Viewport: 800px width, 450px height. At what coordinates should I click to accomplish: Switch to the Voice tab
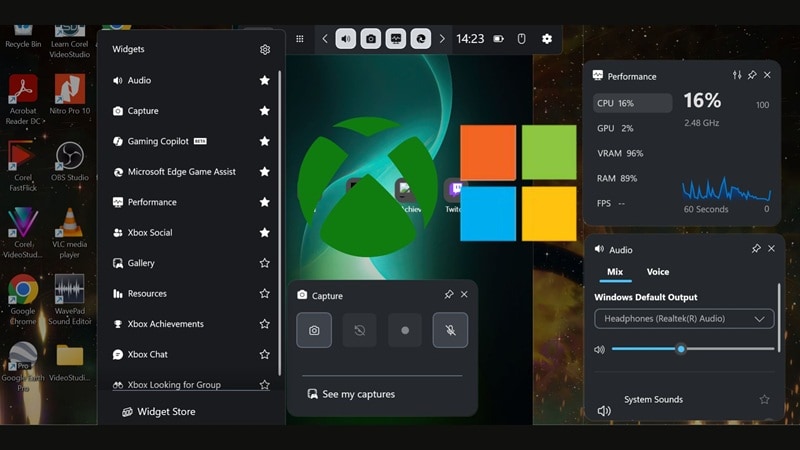[658, 272]
